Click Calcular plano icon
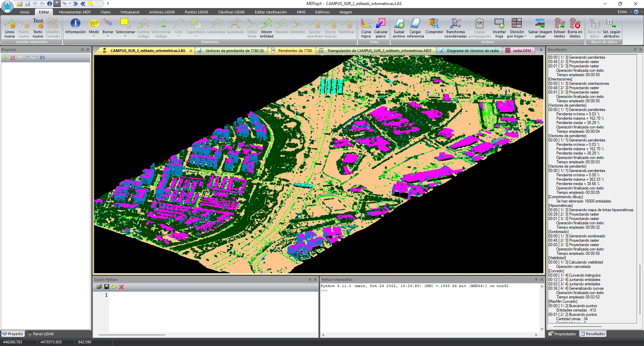This screenshot has width=644, height=346. pos(381,23)
